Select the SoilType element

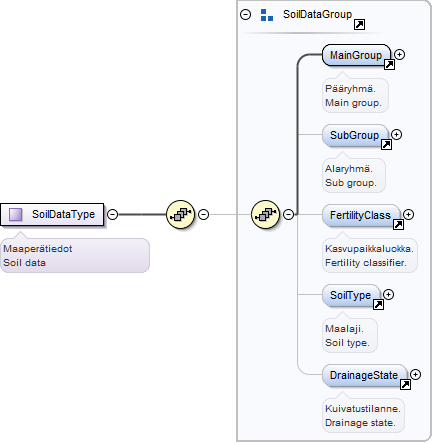(x=351, y=295)
